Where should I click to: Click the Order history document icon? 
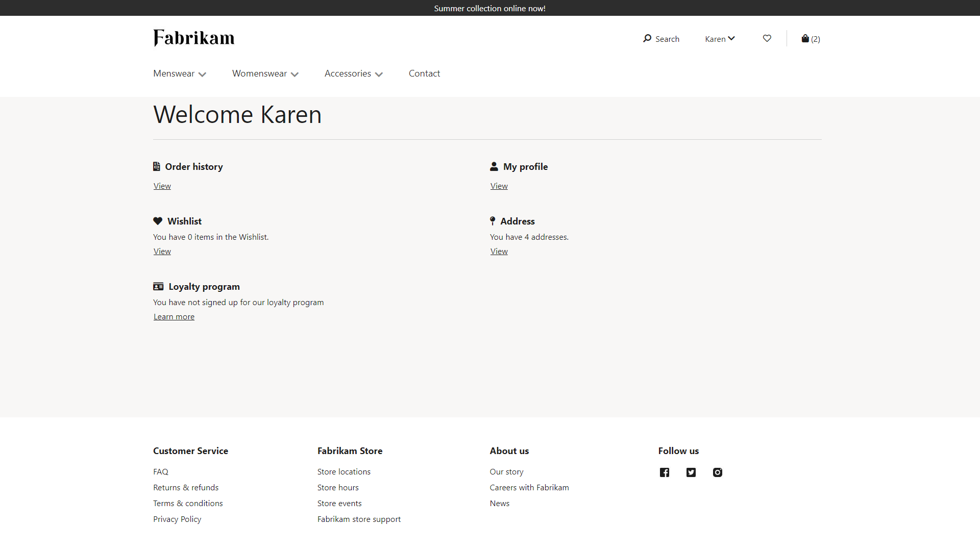(x=157, y=166)
